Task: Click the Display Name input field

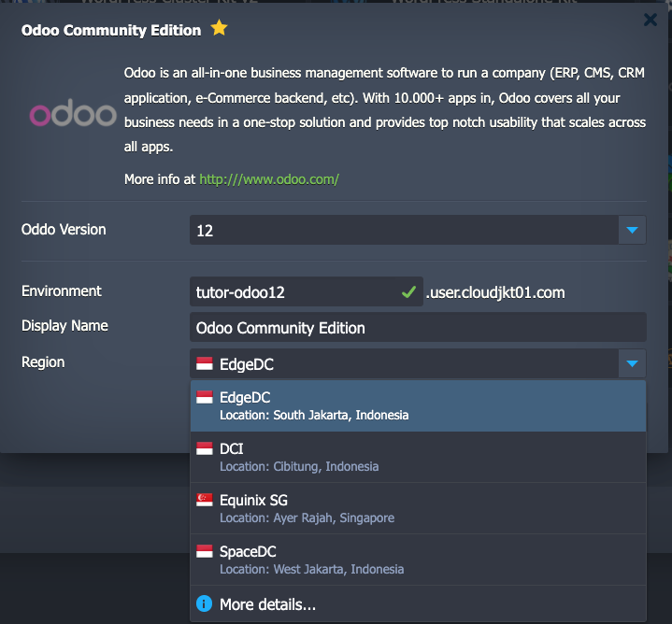Action: click(418, 328)
